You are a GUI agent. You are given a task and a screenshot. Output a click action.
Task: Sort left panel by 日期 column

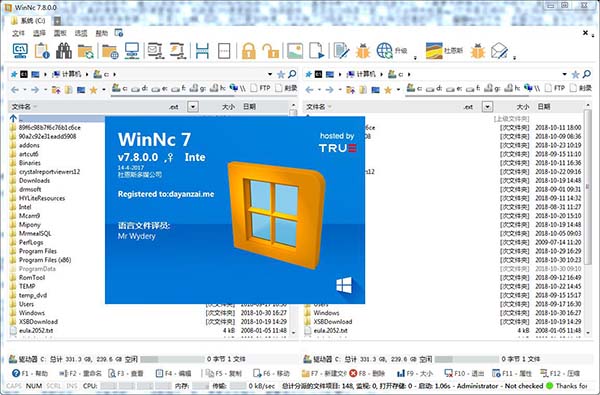(249, 106)
